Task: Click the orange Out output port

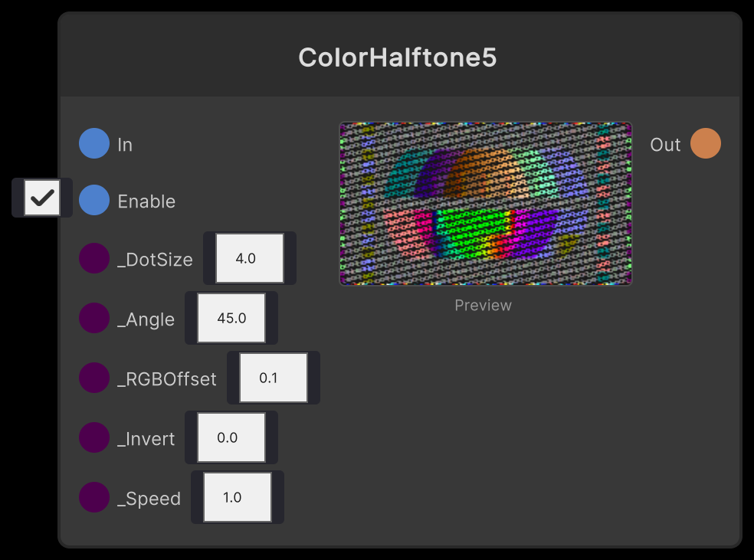Action: click(x=706, y=143)
